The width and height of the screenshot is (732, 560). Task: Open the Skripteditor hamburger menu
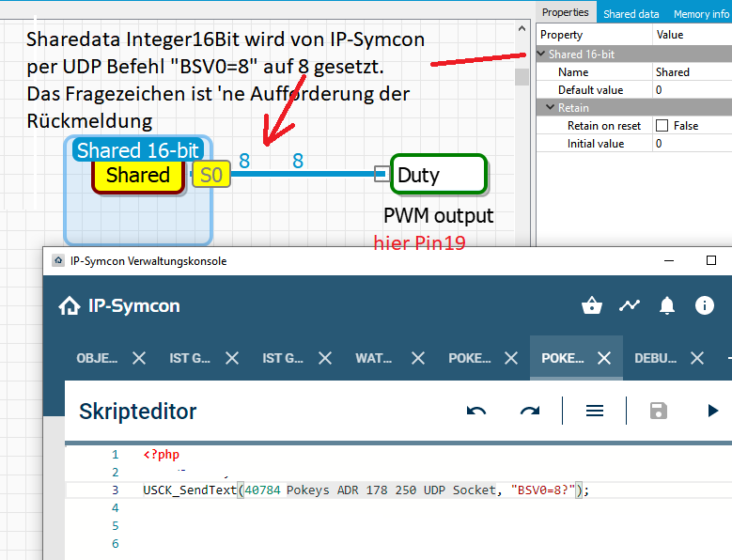click(x=595, y=411)
